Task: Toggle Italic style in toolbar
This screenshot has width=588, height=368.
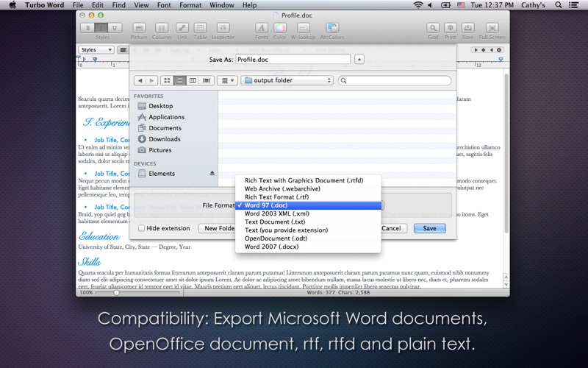Action: point(101,28)
